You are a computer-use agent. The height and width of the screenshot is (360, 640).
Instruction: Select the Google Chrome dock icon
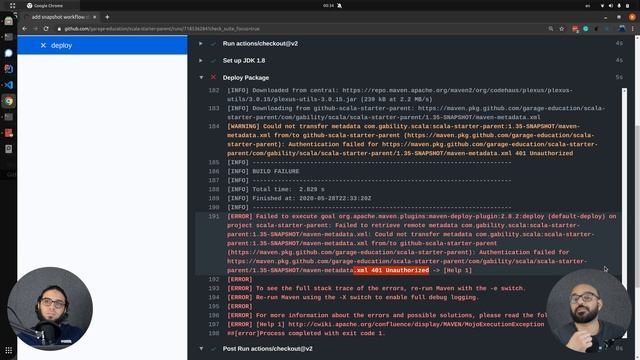[9, 101]
